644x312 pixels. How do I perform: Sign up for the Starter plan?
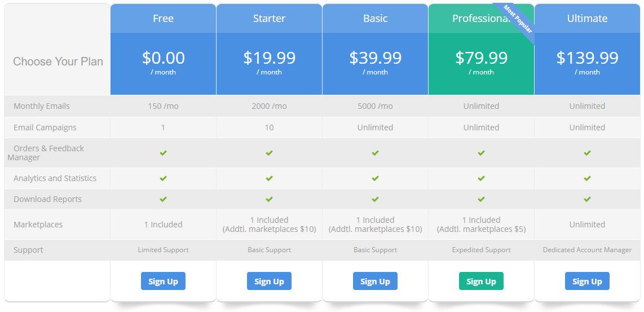tap(269, 282)
